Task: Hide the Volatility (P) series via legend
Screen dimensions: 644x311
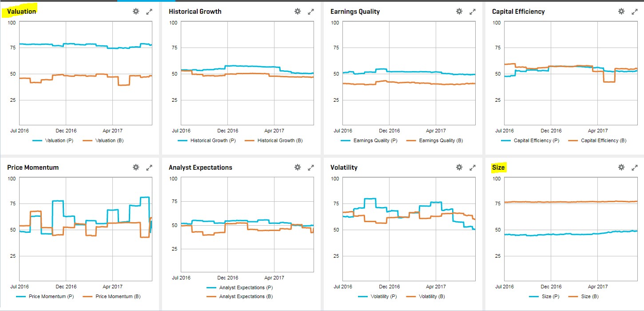Action: pyautogui.click(x=378, y=297)
